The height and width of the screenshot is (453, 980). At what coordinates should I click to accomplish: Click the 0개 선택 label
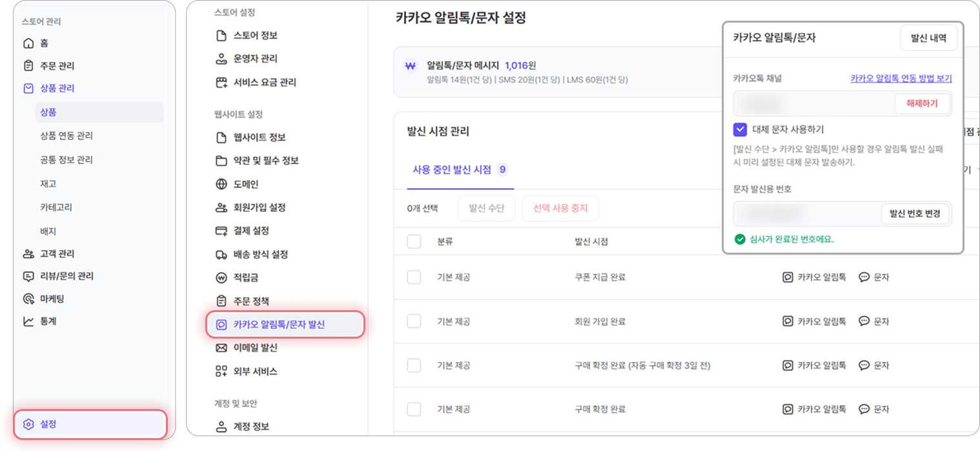[x=422, y=209]
